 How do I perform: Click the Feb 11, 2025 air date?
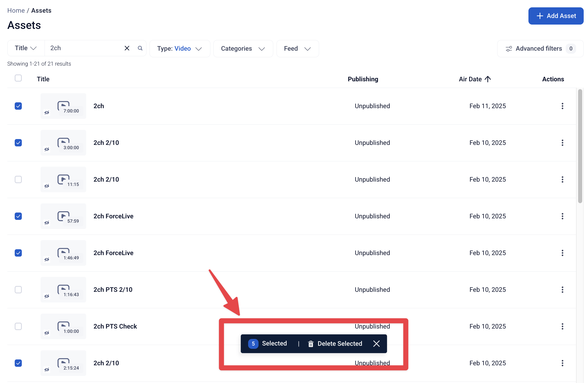[x=488, y=106]
